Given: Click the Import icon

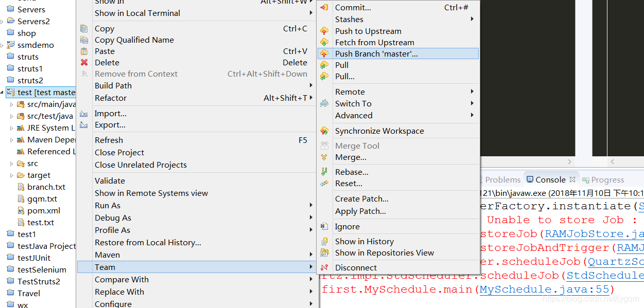Looking at the screenshot, I should click(x=84, y=113).
